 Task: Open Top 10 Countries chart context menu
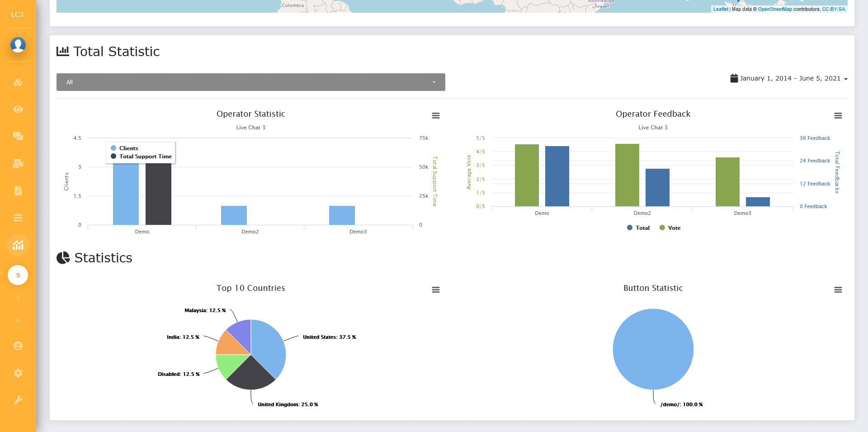(436, 290)
